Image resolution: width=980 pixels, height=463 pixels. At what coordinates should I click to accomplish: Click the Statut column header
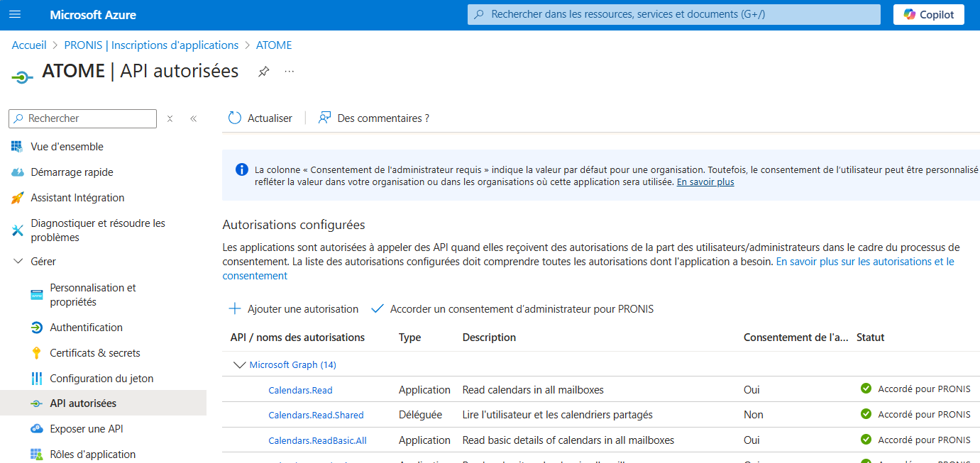pyautogui.click(x=871, y=338)
